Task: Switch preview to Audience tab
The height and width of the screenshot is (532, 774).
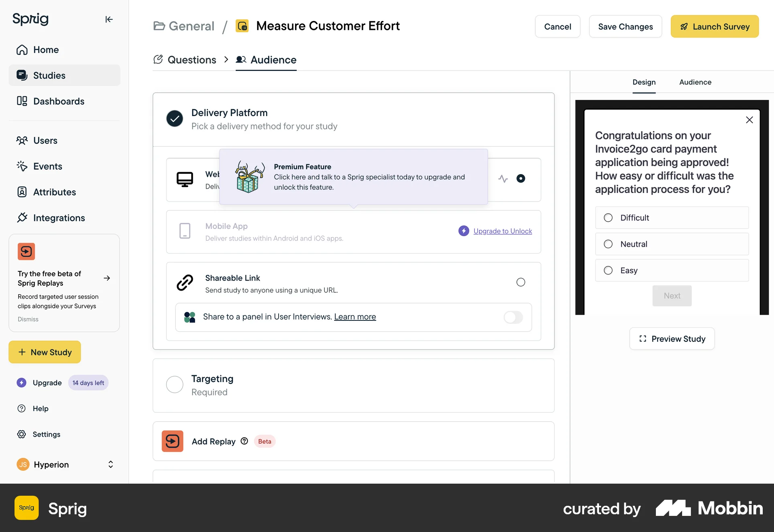Action: pyautogui.click(x=695, y=82)
